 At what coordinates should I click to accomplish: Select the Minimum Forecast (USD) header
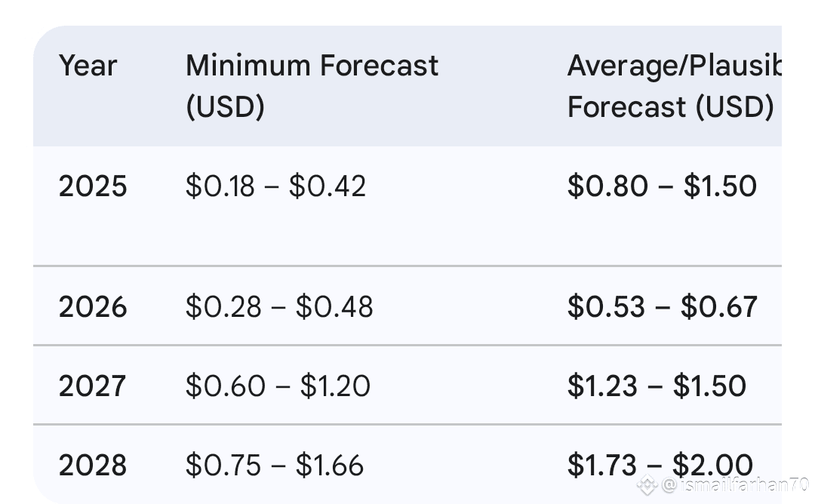(312, 86)
